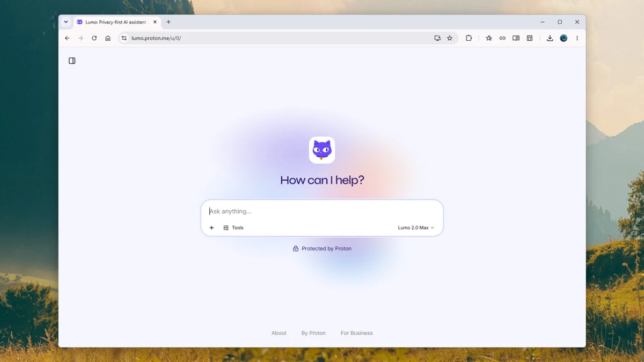The image size is (644, 362).
Task: Minimize the browser window
Action: coord(543,22)
